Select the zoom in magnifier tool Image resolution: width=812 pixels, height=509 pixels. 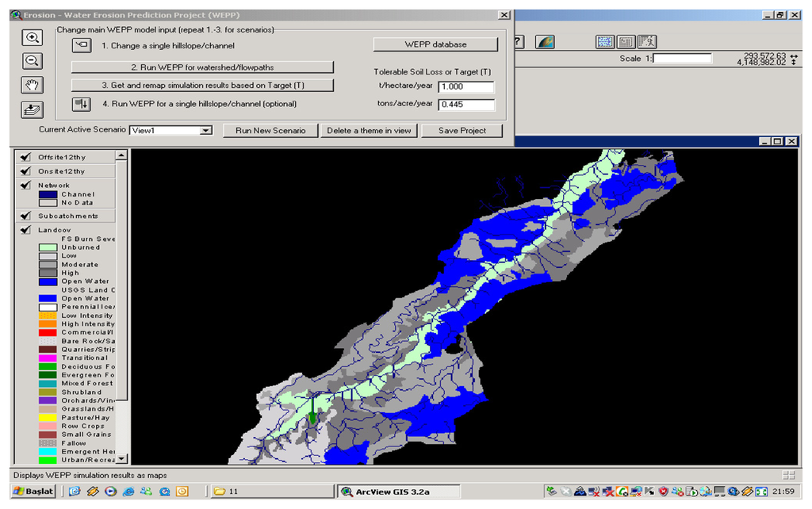coord(33,38)
